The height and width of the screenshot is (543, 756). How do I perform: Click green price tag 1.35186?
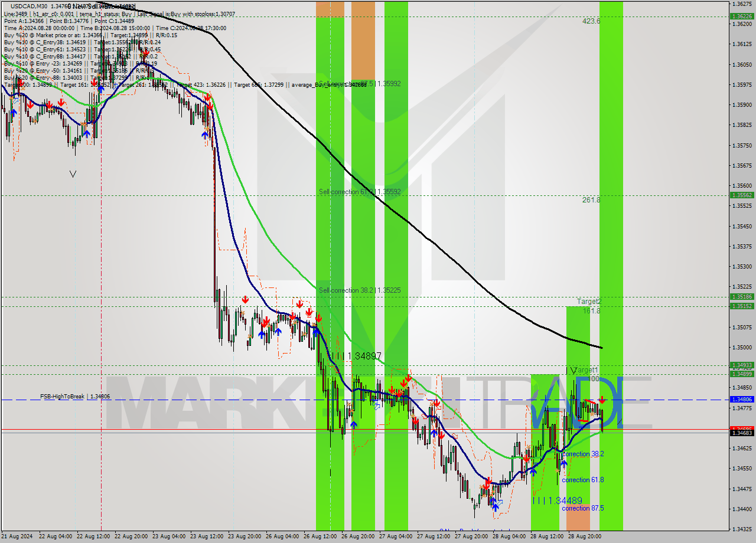click(x=742, y=297)
